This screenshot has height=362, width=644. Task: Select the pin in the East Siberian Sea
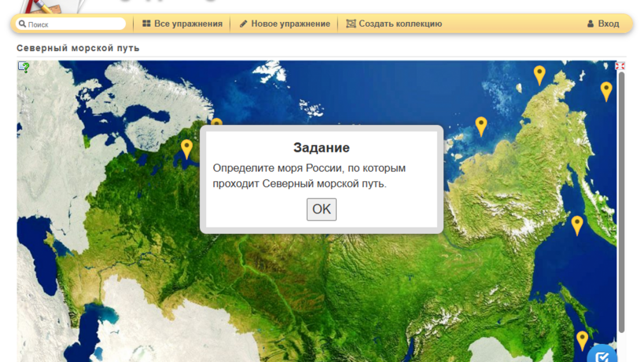(x=481, y=125)
